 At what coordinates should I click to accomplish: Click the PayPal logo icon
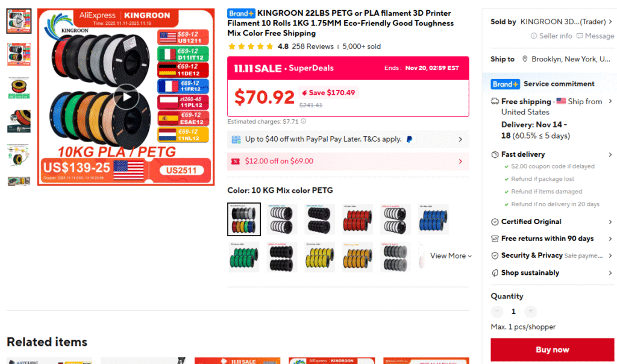[409, 139]
